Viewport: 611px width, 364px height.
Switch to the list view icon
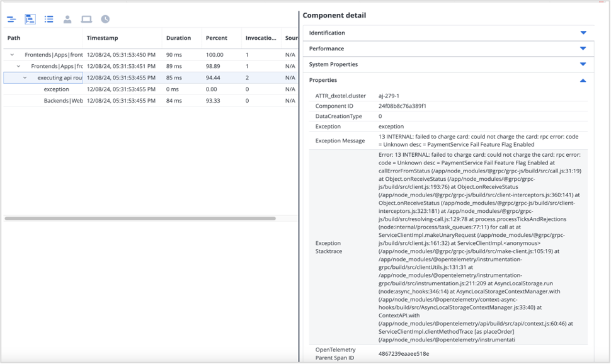(49, 19)
